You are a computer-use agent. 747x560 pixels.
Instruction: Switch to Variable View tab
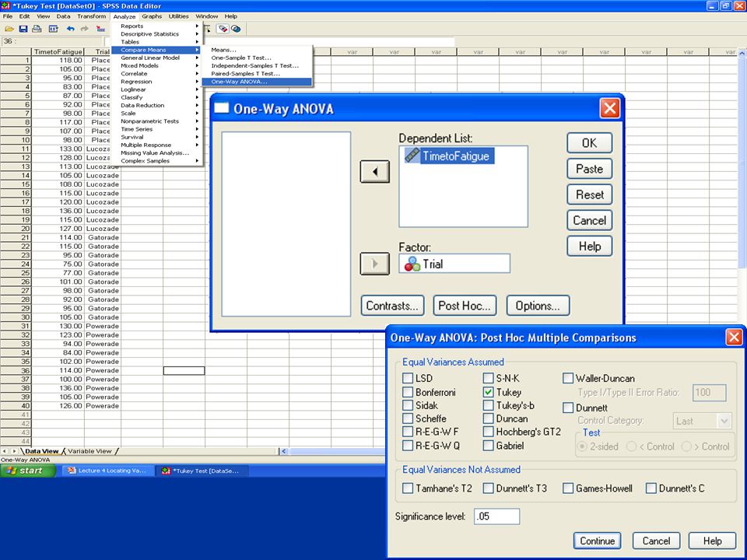89,451
